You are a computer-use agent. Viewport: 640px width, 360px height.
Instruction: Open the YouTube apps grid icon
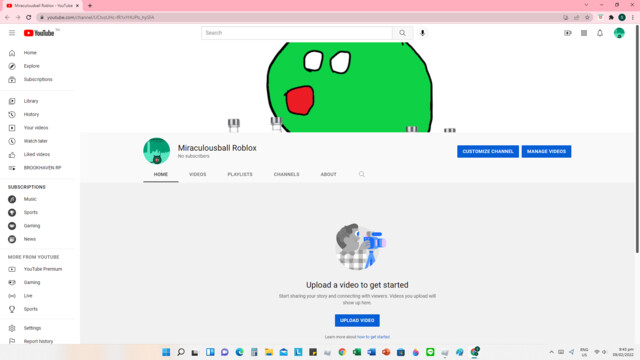click(584, 33)
